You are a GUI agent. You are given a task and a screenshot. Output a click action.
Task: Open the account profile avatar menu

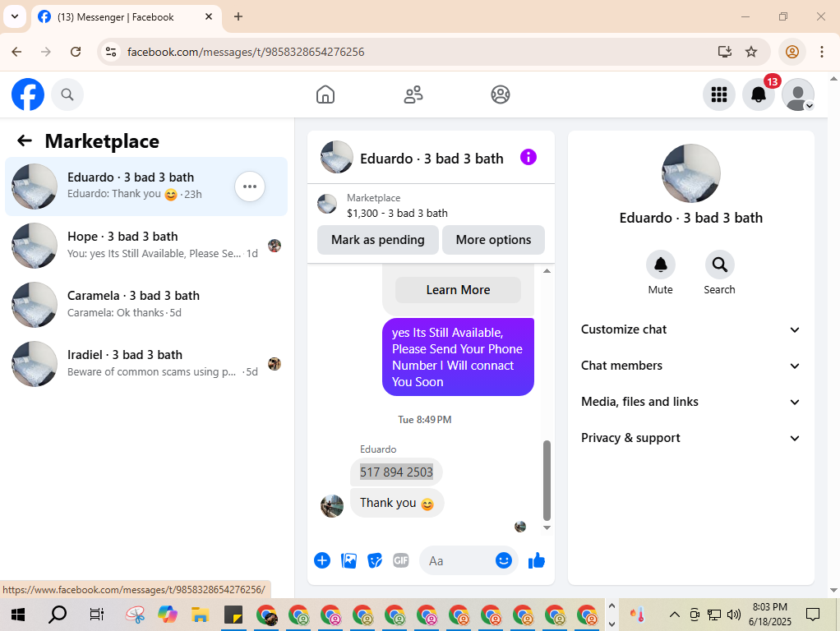click(798, 94)
